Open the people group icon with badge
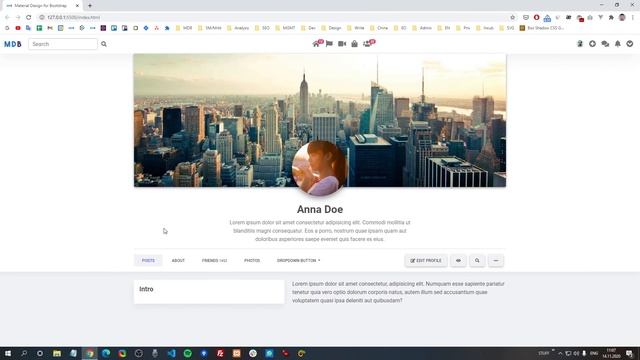 point(368,44)
